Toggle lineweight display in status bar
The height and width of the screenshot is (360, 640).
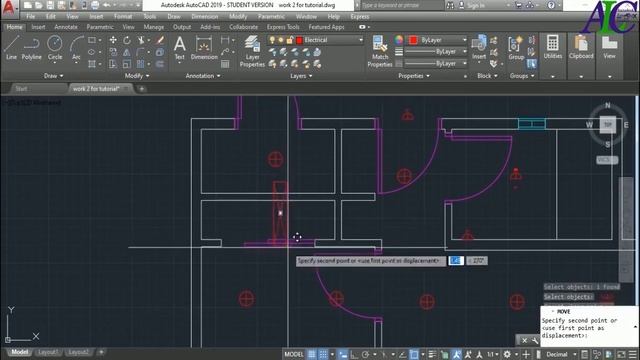tap(433, 354)
